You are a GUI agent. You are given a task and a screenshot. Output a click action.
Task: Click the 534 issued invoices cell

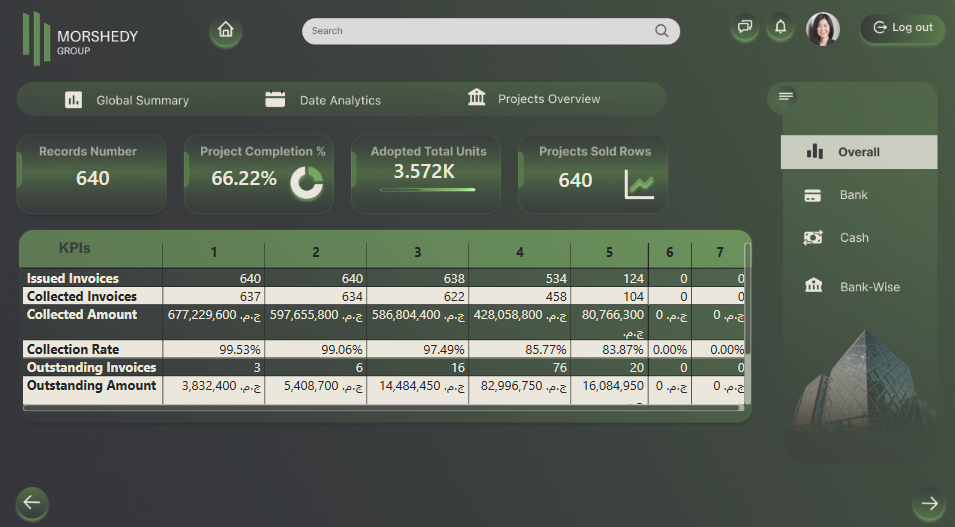pos(520,278)
